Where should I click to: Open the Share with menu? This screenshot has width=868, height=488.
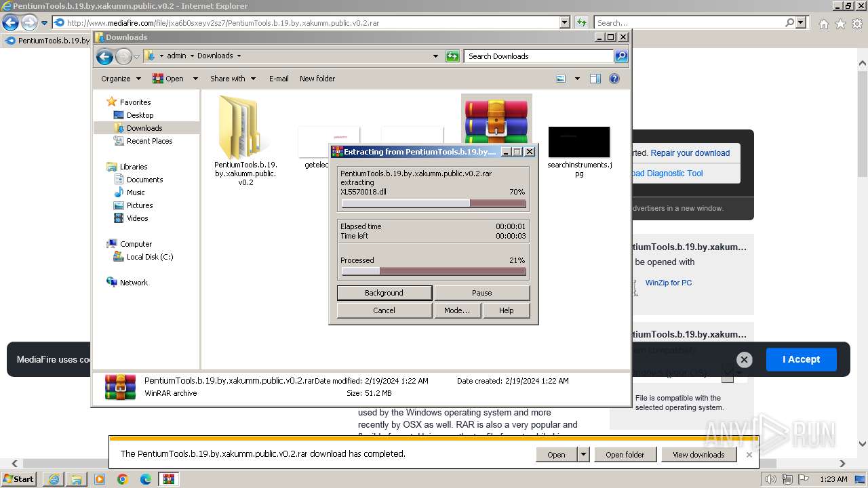(233, 79)
